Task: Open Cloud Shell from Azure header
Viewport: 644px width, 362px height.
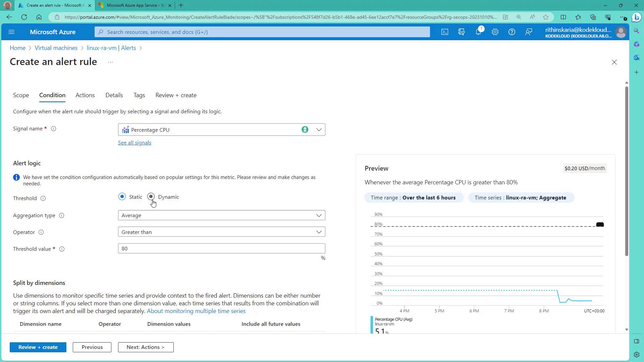Action: (444, 32)
